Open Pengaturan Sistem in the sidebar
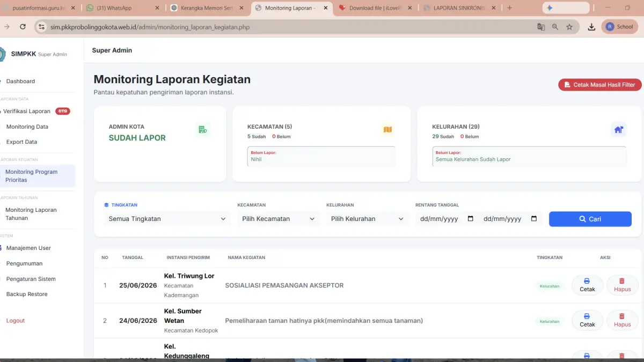Screen dimensions: 644x362 tap(31, 279)
